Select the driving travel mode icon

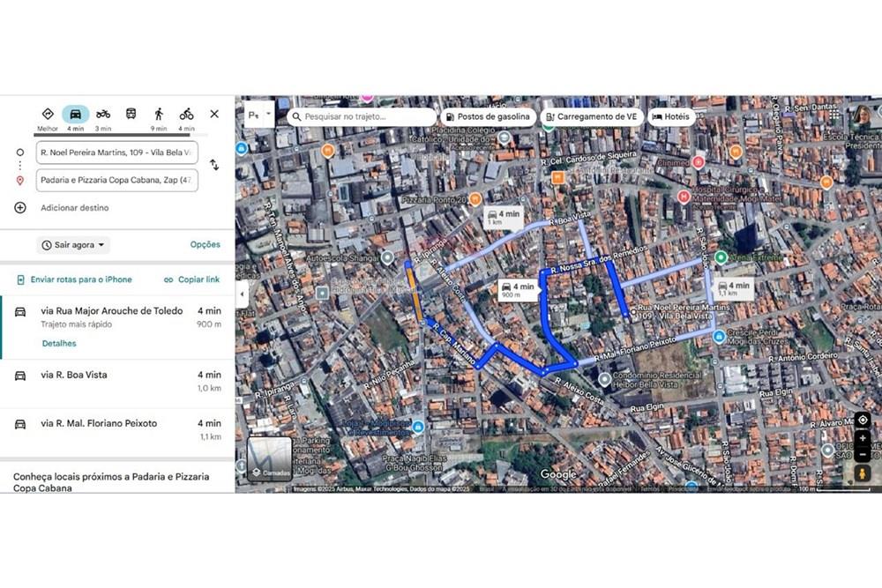click(76, 114)
